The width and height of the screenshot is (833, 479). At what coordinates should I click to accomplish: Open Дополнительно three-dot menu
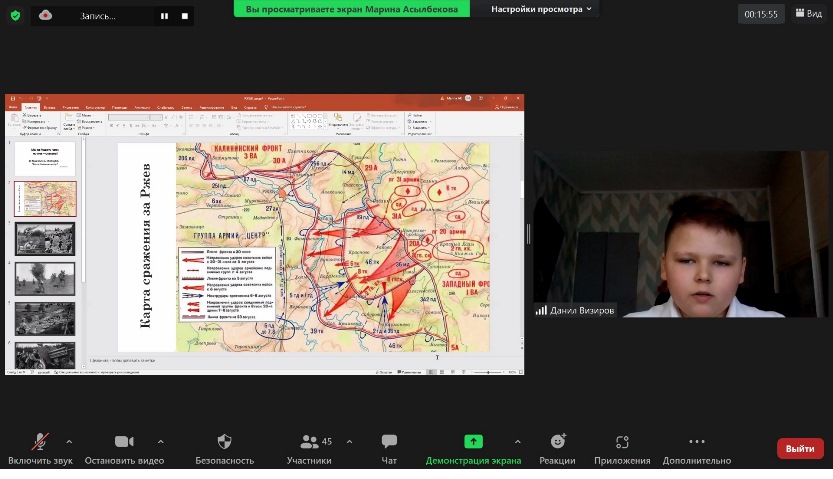click(x=697, y=442)
